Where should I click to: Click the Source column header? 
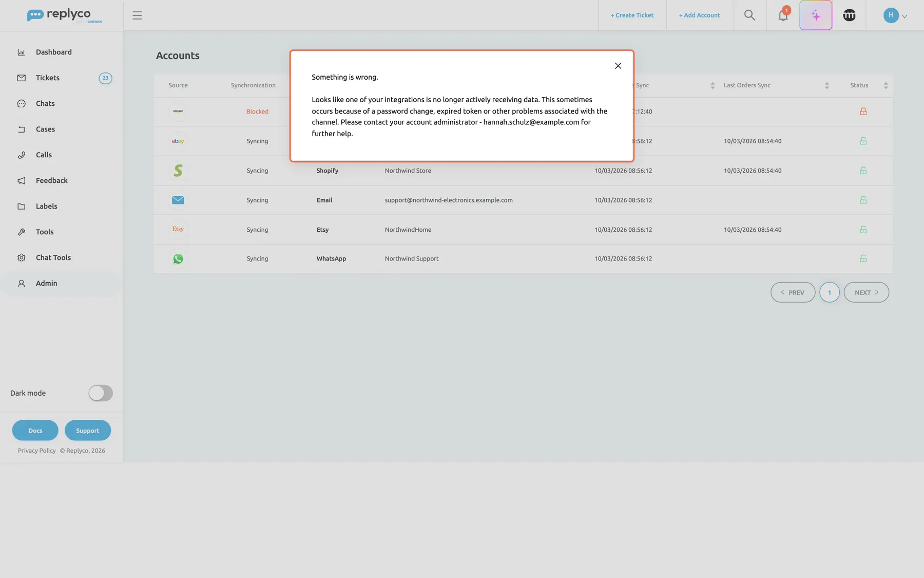pyautogui.click(x=178, y=85)
